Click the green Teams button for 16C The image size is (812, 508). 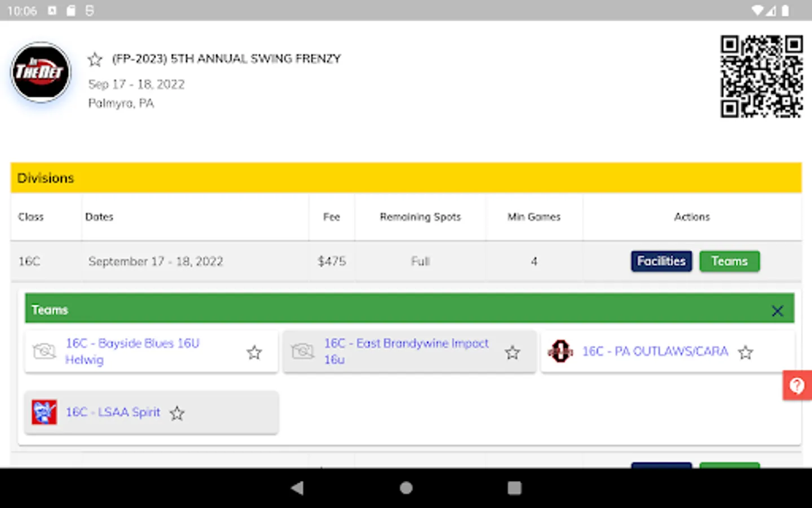729,261
